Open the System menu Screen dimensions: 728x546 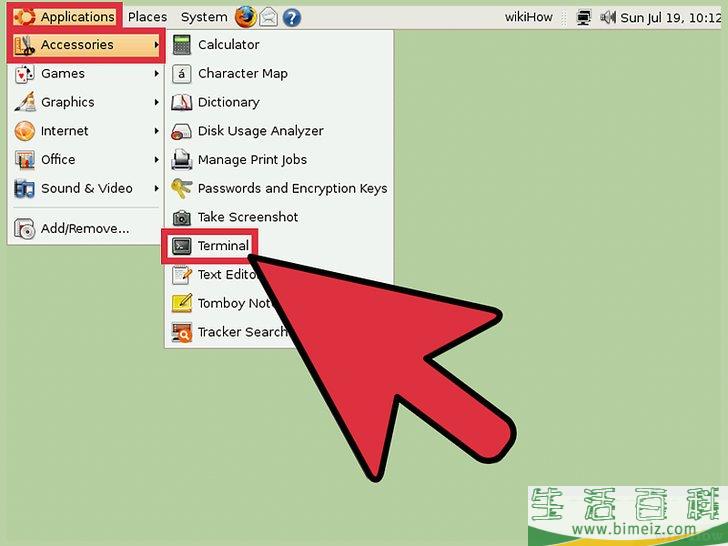pyautogui.click(x=204, y=17)
